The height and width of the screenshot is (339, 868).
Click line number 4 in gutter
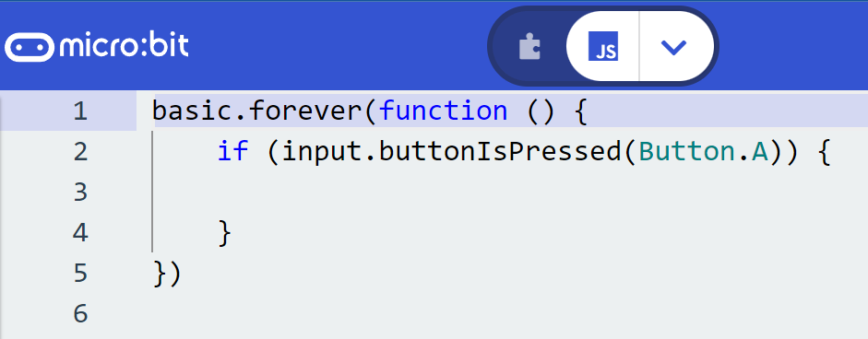tap(80, 233)
